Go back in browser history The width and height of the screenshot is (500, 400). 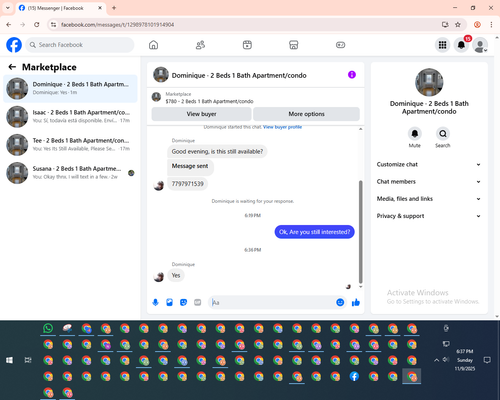(x=9, y=25)
